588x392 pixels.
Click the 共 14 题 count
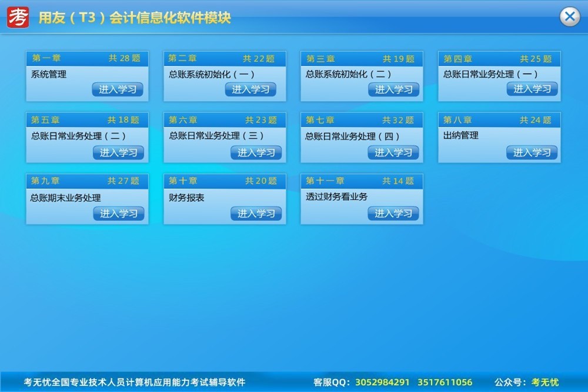click(x=398, y=181)
